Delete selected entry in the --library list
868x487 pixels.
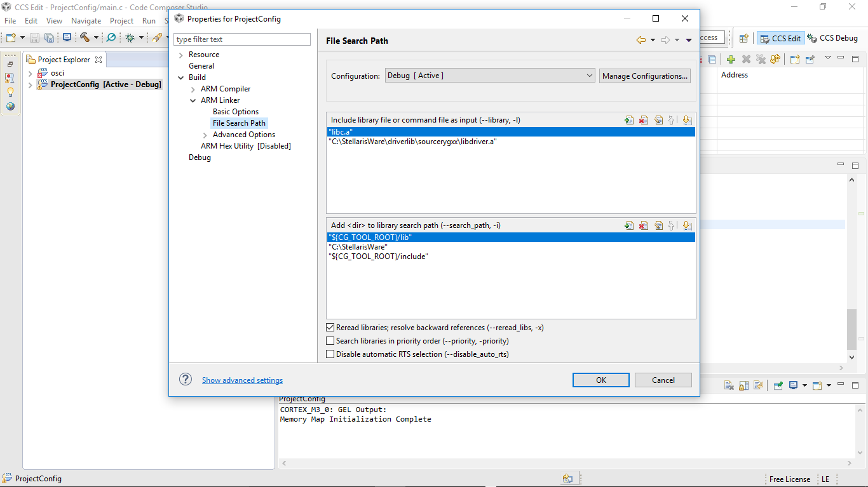tap(644, 120)
